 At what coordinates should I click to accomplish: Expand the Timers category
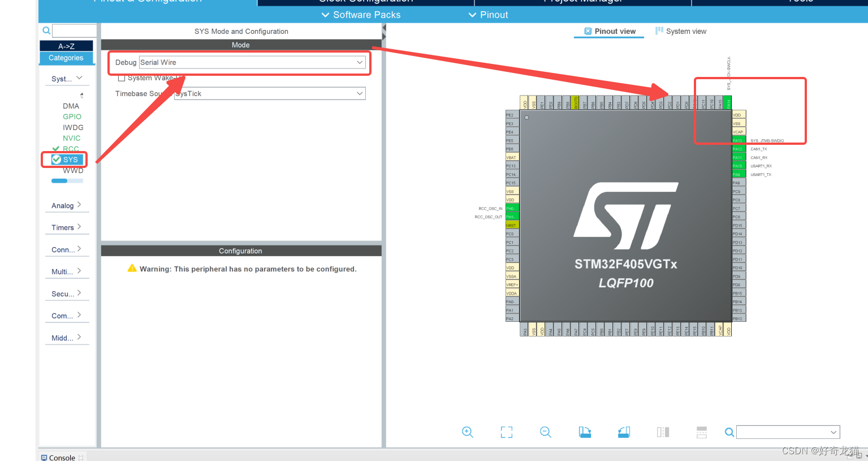tap(67, 227)
